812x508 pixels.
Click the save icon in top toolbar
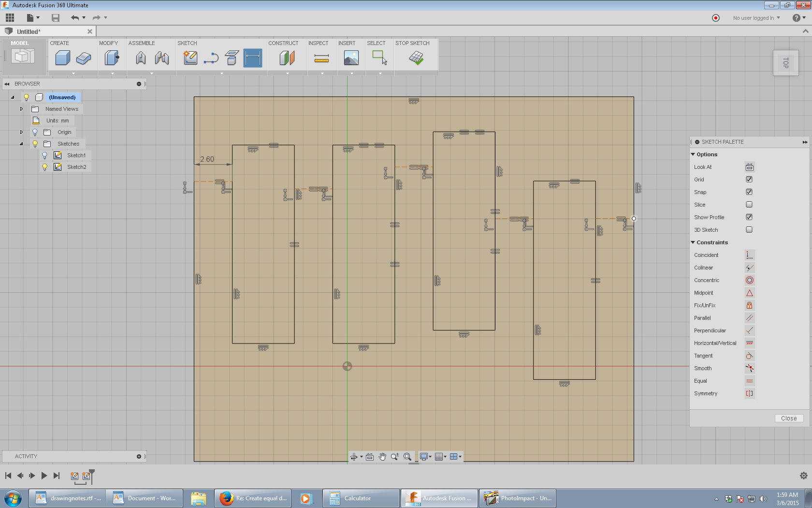point(56,18)
